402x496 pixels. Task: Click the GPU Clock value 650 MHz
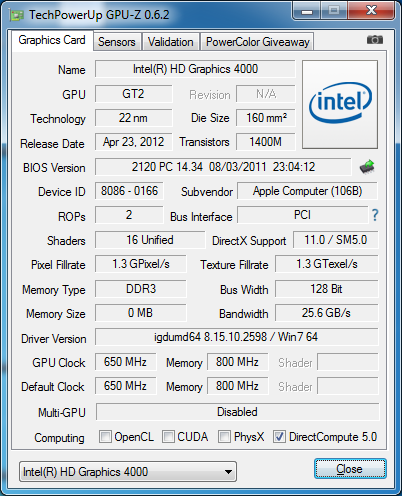[125, 362]
